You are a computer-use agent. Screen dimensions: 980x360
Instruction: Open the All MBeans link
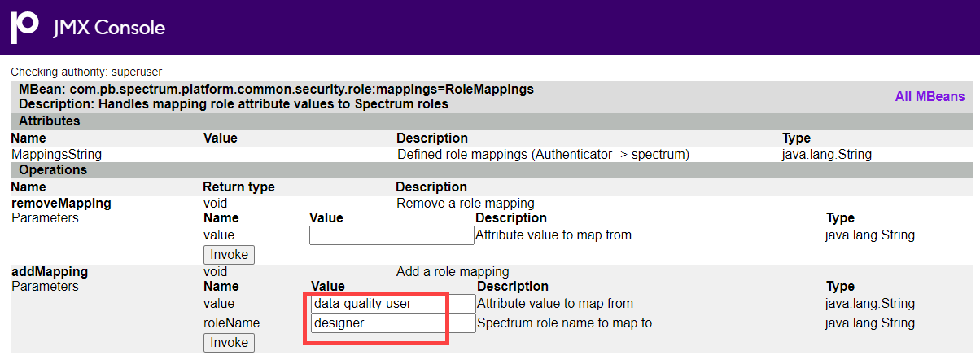tap(930, 96)
